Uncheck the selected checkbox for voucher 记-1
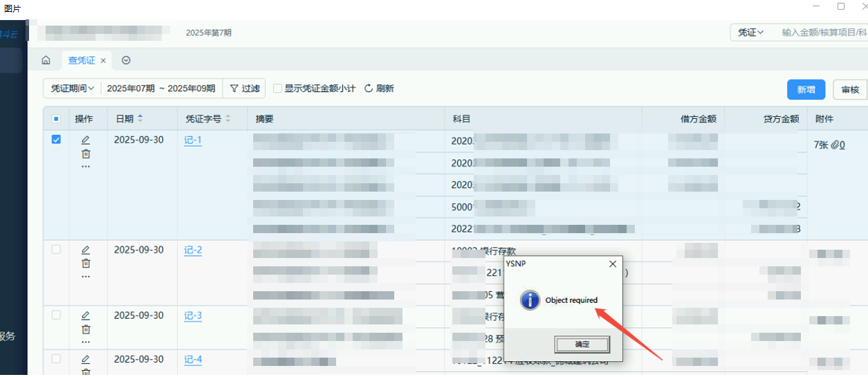The width and height of the screenshot is (868, 377). [56, 139]
